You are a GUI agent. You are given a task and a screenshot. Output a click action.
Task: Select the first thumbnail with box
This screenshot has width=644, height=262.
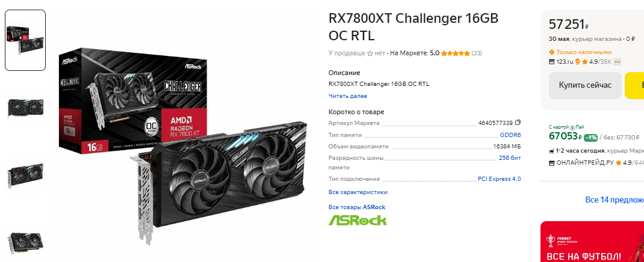click(25, 40)
